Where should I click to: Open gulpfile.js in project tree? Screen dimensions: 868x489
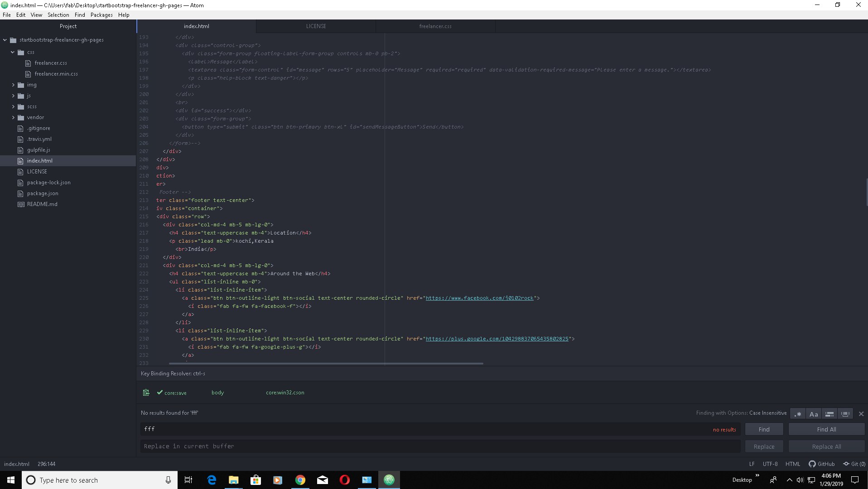point(39,150)
